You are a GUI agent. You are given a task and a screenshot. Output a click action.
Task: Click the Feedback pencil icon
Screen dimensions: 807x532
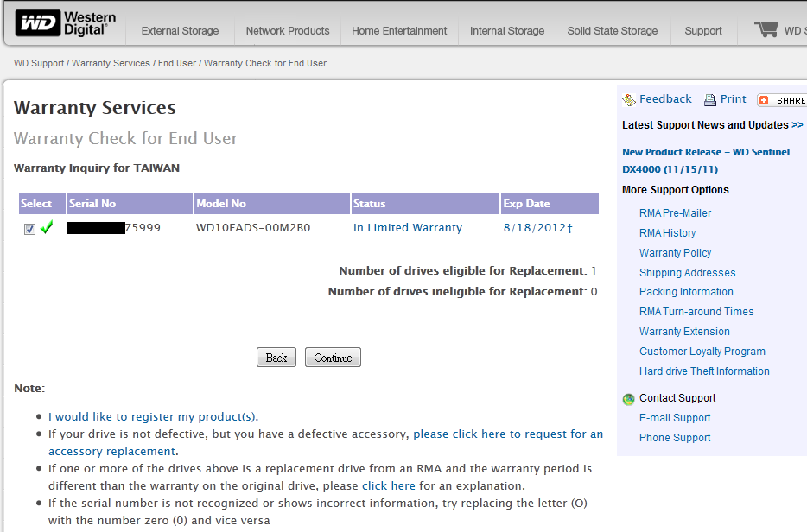point(628,100)
